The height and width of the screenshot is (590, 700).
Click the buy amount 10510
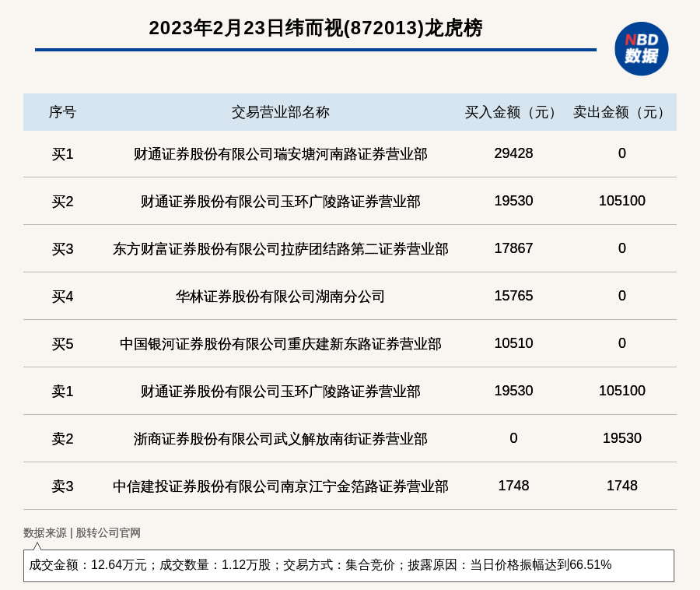click(x=513, y=343)
